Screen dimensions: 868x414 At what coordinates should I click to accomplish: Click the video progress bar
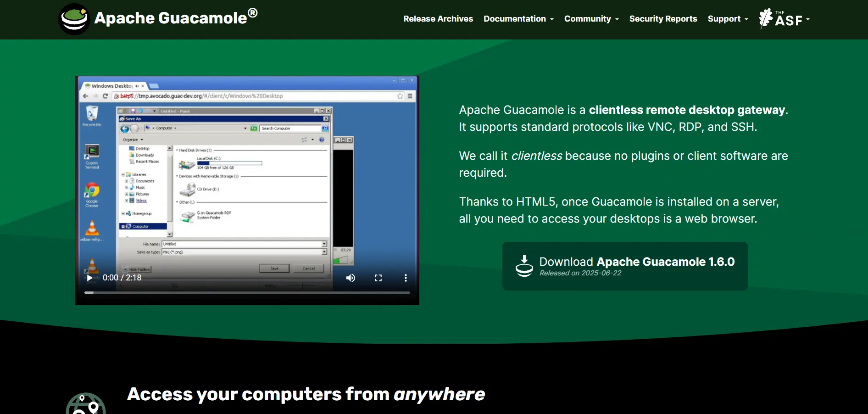[x=247, y=292]
